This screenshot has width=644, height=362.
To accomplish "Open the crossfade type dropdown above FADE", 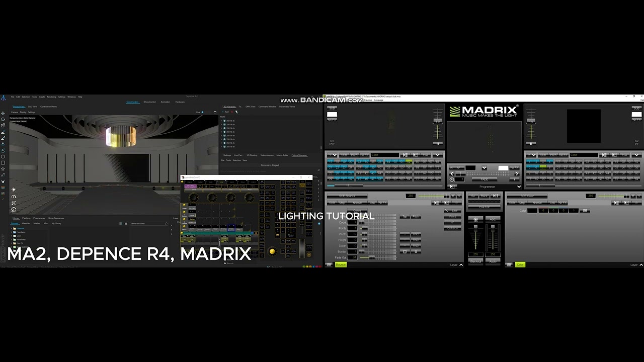I will [484, 168].
